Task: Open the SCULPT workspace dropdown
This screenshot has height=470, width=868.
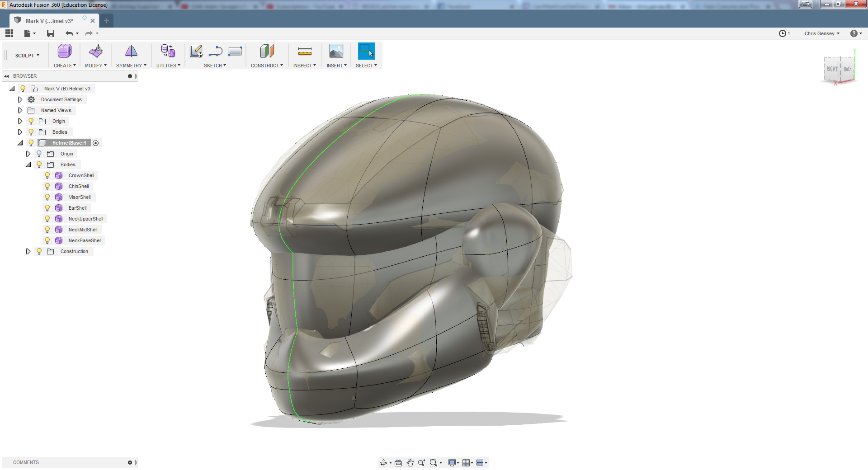Action: [x=27, y=56]
